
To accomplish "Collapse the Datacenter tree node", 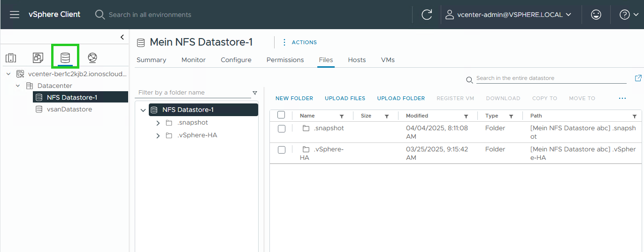I will [18, 86].
